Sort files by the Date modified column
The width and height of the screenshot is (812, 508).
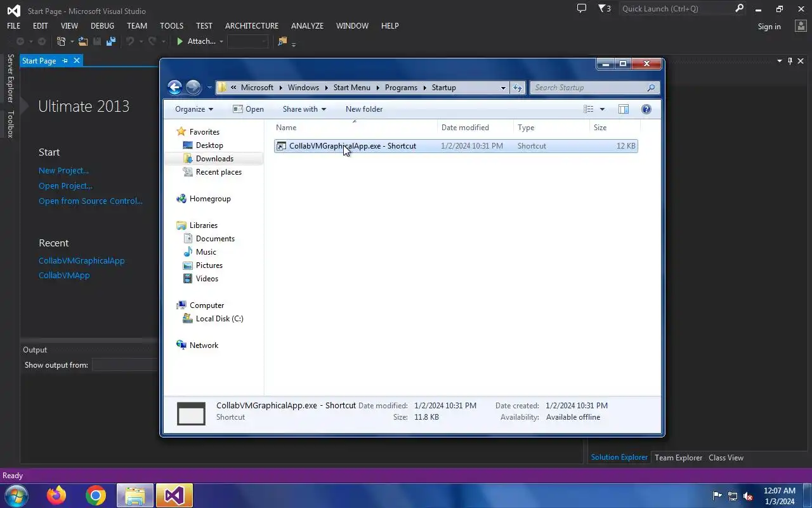[x=475, y=128]
